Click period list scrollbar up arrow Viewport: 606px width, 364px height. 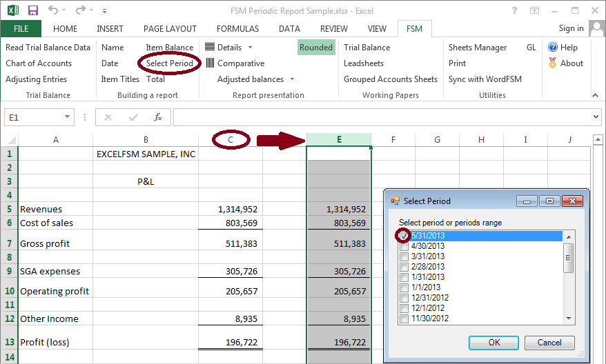tap(569, 236)
